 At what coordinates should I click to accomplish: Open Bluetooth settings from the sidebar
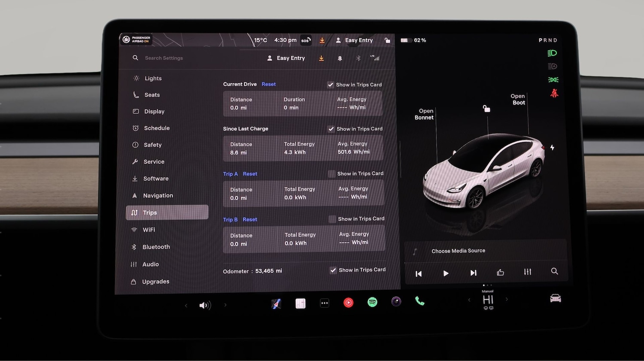point(155,247)
